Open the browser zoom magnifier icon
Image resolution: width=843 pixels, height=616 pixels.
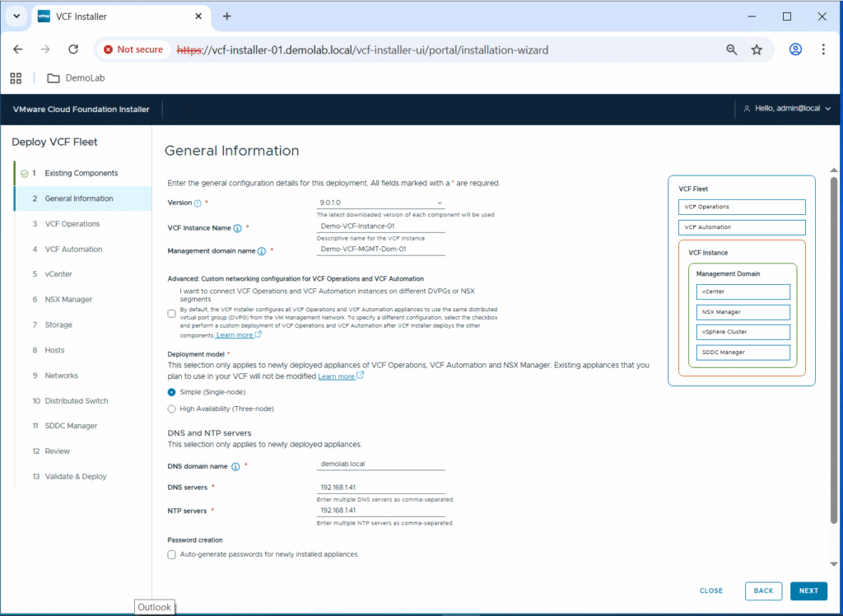tap(731, 49)
